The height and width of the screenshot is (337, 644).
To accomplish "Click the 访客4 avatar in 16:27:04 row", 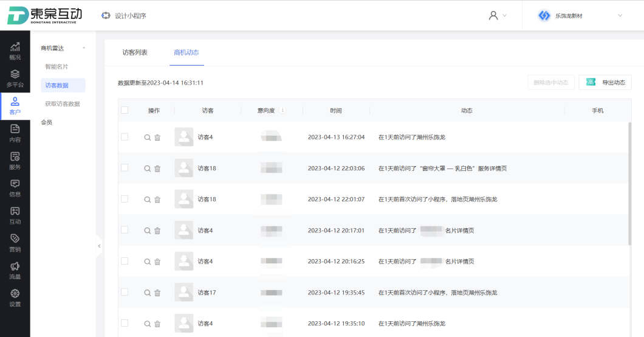I will 184,137.
